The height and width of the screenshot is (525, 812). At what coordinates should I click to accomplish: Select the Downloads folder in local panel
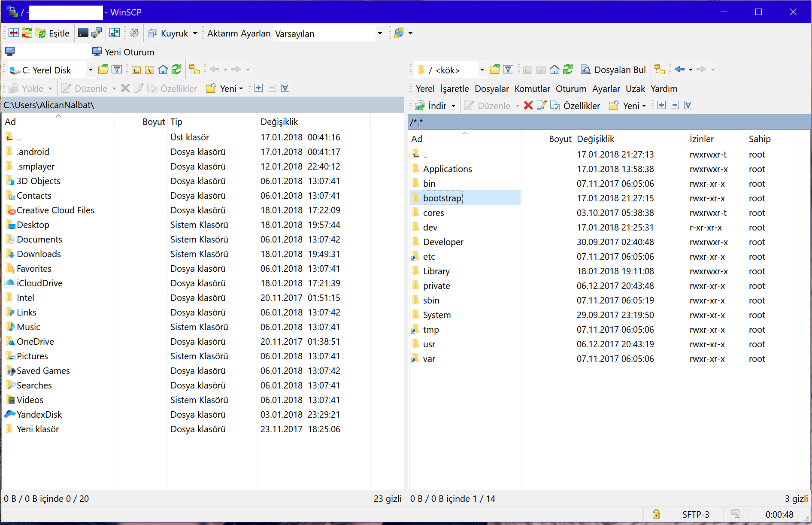click(x=39, y=254)
